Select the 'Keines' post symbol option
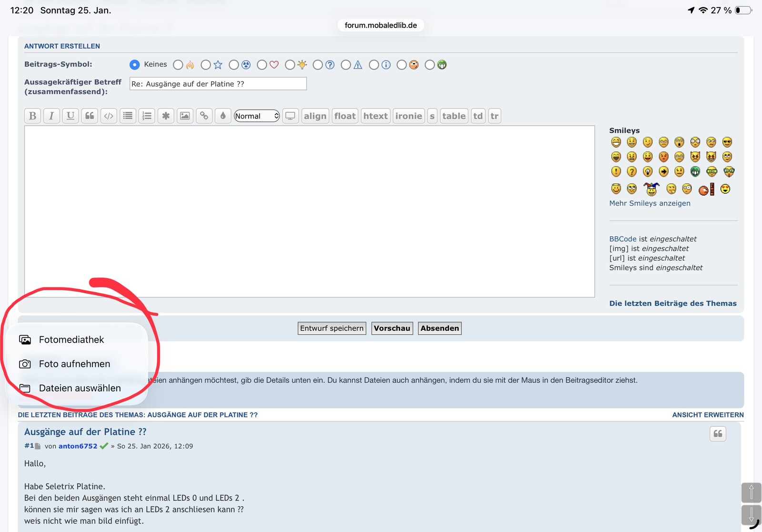 pos(135,65)
